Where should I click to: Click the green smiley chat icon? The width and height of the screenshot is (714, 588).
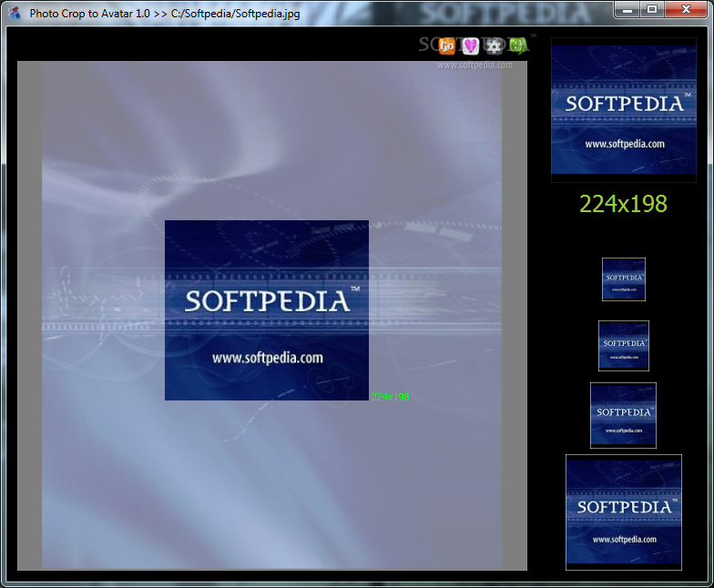517,46
